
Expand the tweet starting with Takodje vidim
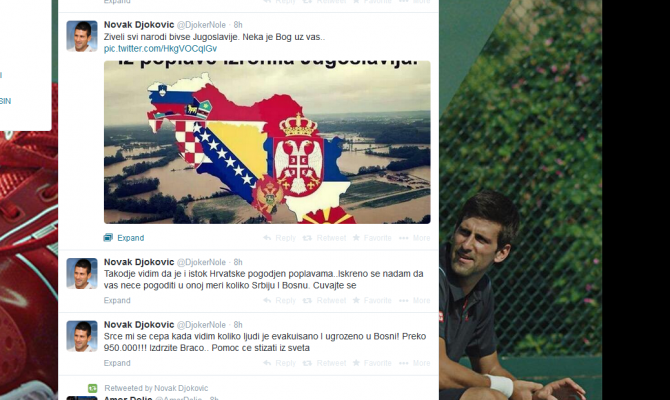coord(117,300)
